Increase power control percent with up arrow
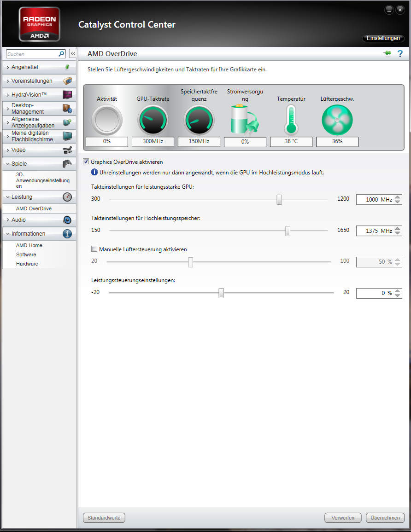 [x=398, y=291]
